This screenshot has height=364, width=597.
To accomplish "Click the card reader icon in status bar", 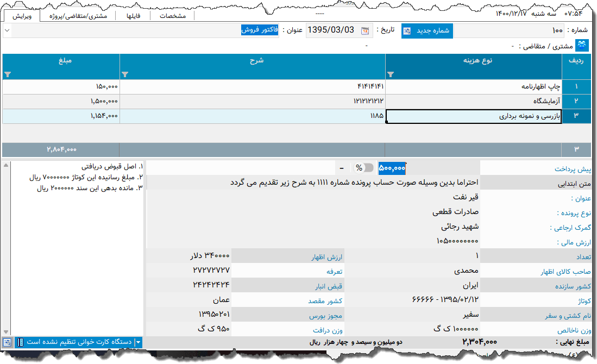I will point(20,342).
